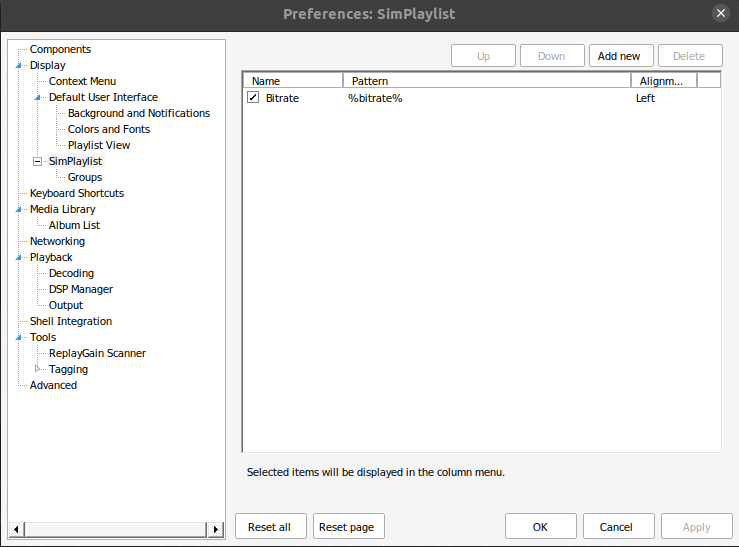The height and width of the screenshot is (547, 739).
Task: Expand the Tagging tree node
Action: (x=37, y=369)
